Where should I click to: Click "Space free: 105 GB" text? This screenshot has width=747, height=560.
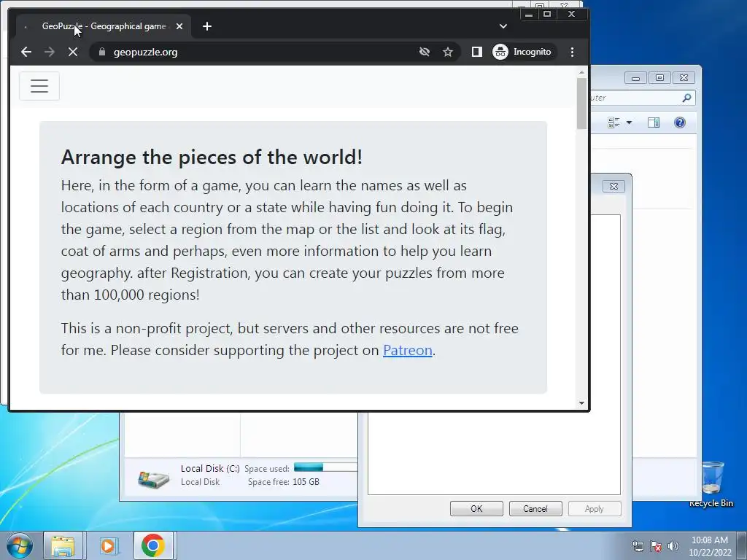[x=284, y=482]
